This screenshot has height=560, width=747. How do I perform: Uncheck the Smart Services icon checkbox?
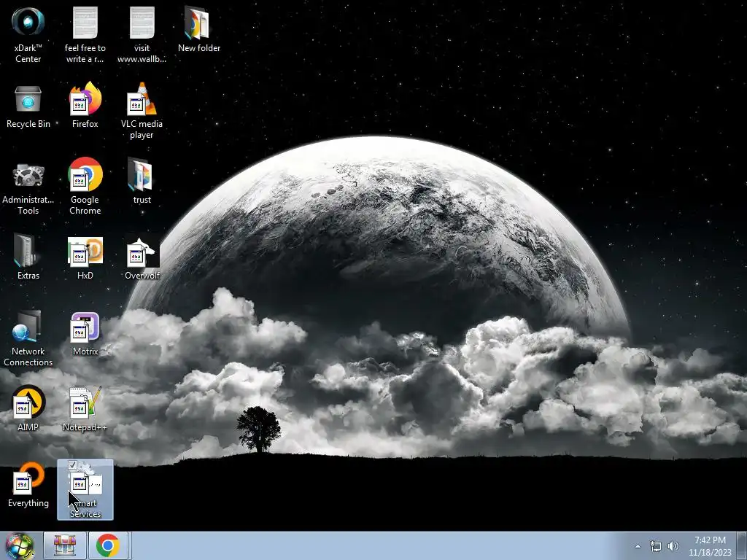pos(72,464)
